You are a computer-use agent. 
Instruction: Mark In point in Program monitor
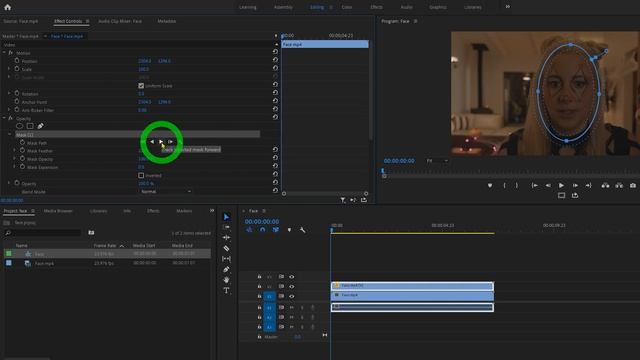(504, 186)
